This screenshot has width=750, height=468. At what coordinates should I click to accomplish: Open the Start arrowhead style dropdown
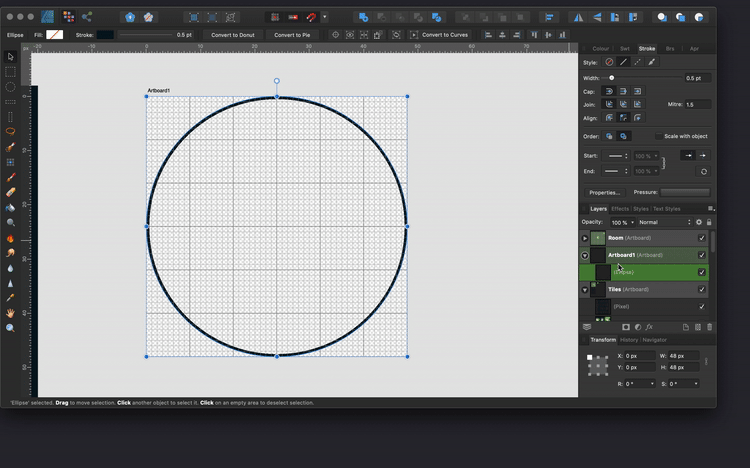(x=616, y=156)
